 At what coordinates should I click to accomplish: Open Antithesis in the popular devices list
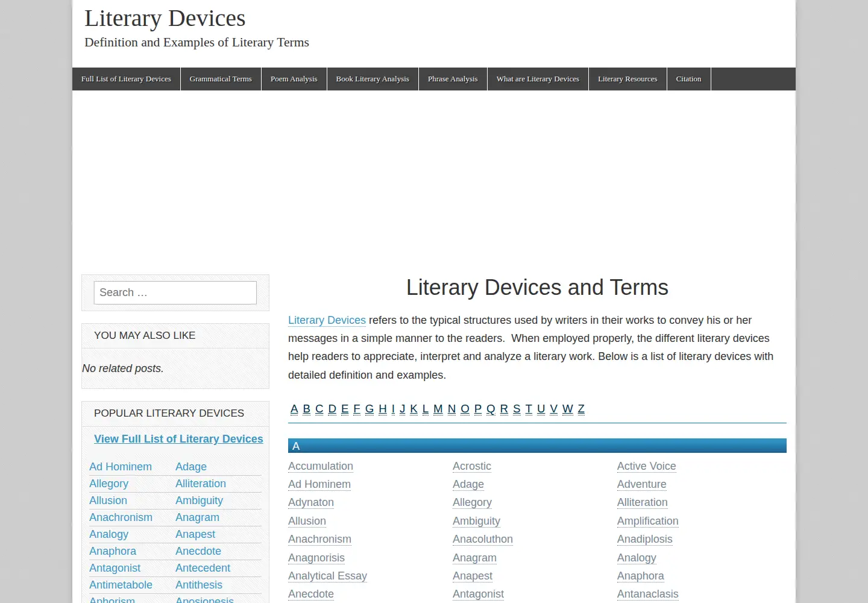click(199, 585)
